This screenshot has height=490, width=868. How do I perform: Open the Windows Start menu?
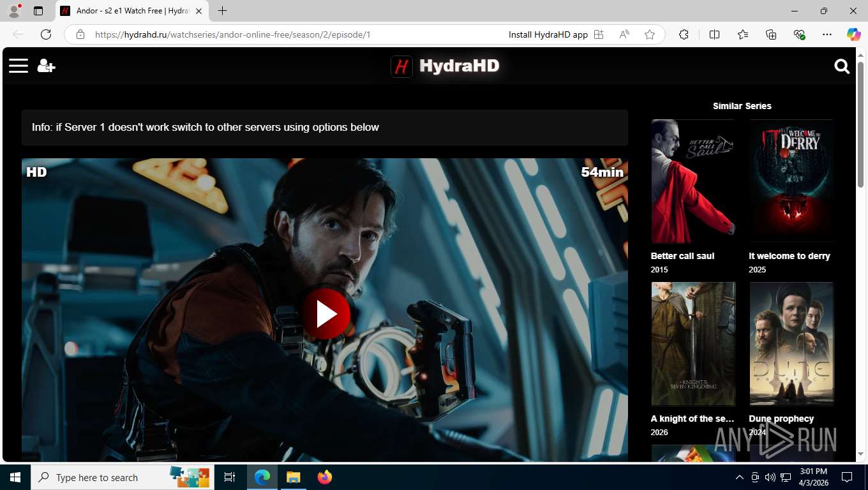click(x=15, y=477)
